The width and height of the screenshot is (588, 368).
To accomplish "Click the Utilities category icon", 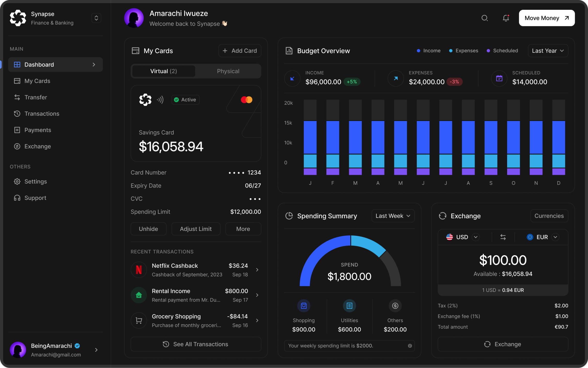I will pyautogui.click(x=349, y=306).
